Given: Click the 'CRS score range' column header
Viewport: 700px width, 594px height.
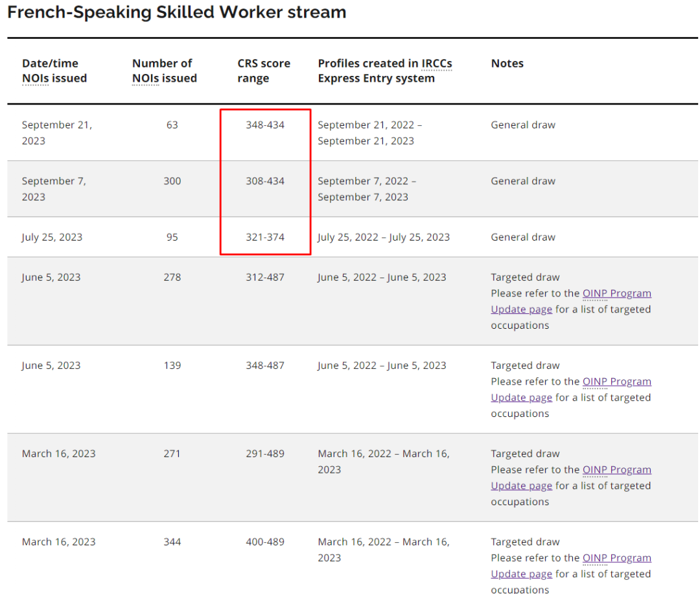Looking at the screenshot, I should pos(264,71).
